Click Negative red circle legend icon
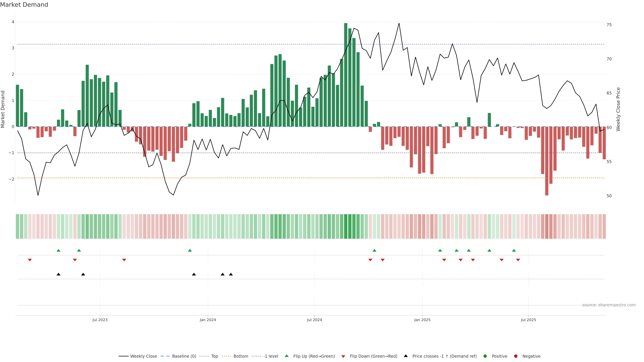This screenshot has height=362, width=644. pyautogui.click(x=516, y=356)
